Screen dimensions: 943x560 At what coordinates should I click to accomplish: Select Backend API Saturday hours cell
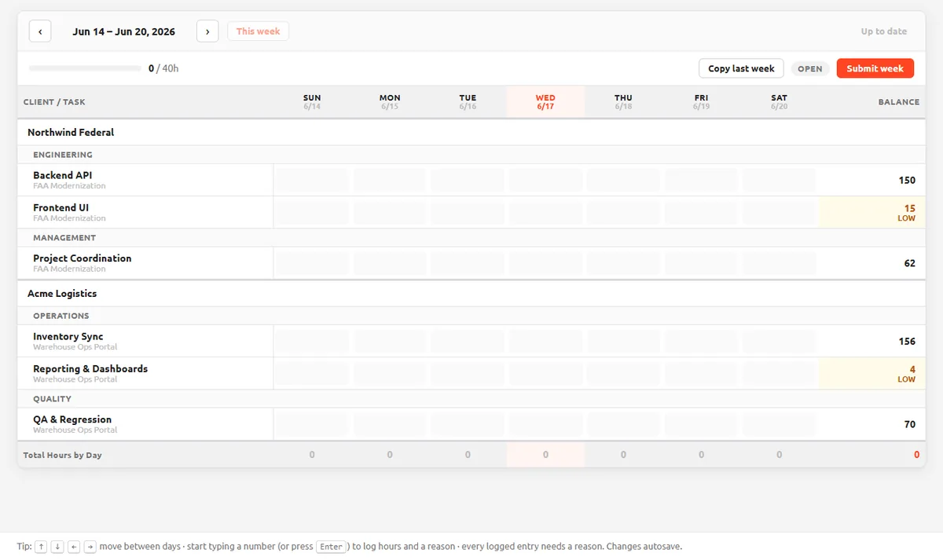(x=779, y=180)
